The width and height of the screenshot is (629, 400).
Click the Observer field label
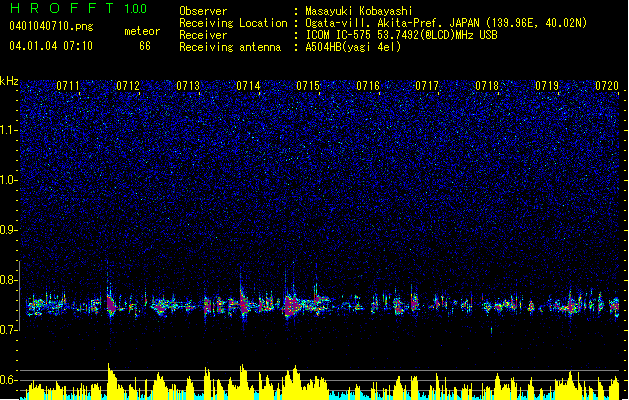click(203, 11)
